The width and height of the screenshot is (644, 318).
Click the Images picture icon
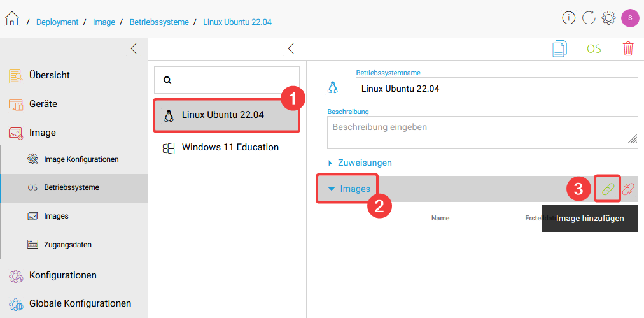[x=32, y=216]
